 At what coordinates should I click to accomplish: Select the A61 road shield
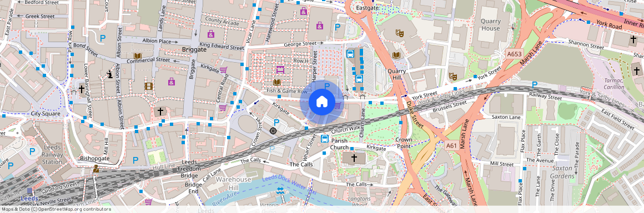pyautogui.click(x=451, y=145)
